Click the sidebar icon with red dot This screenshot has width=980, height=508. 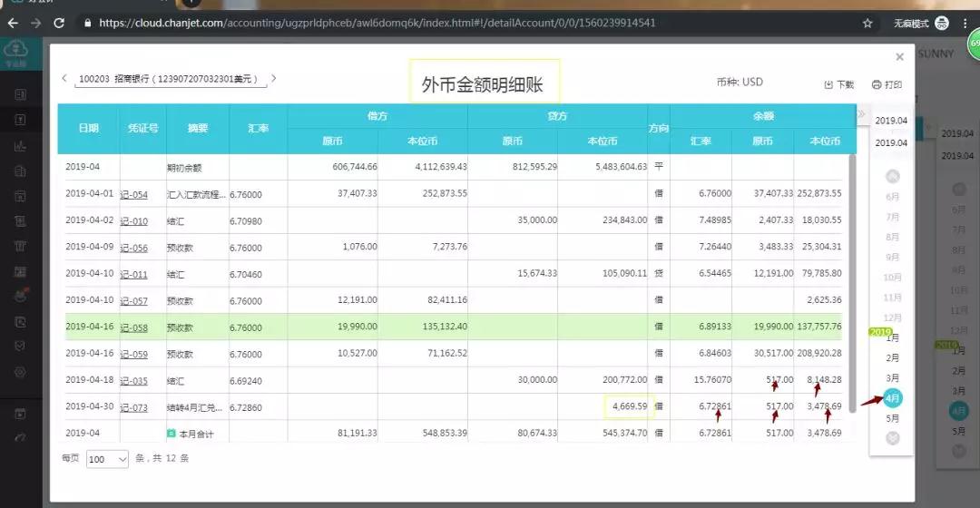21,296
